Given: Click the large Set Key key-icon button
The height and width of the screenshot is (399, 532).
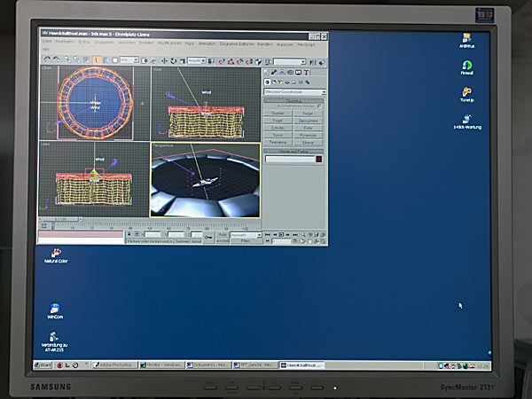Looking at the screenshot, I should coord(208,238).
